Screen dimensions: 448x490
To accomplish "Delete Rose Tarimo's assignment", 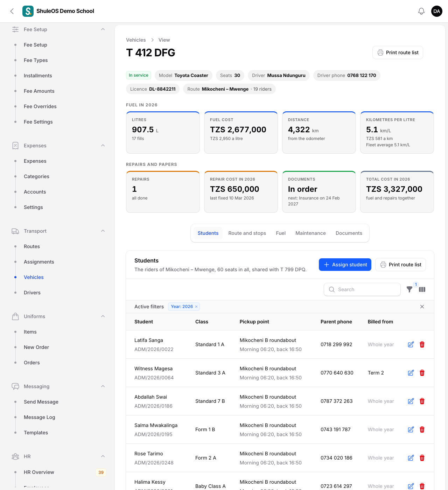I will tap(422, 458).
